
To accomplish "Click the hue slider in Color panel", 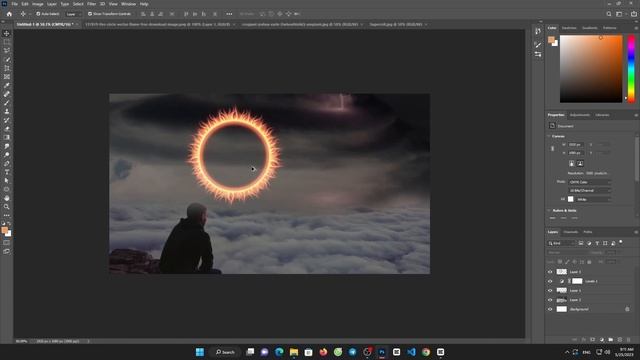I will pos(631,69).
